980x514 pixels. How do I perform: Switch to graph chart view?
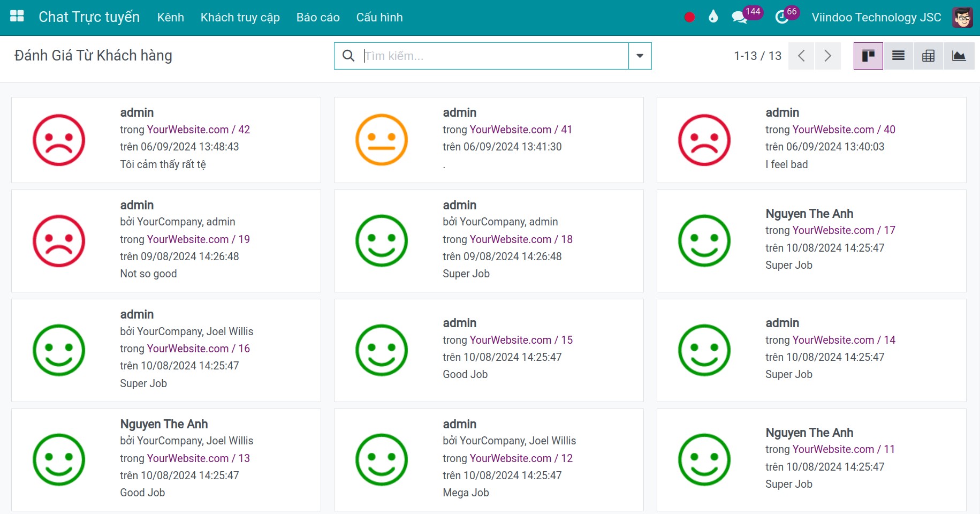[x=959, y=56]
